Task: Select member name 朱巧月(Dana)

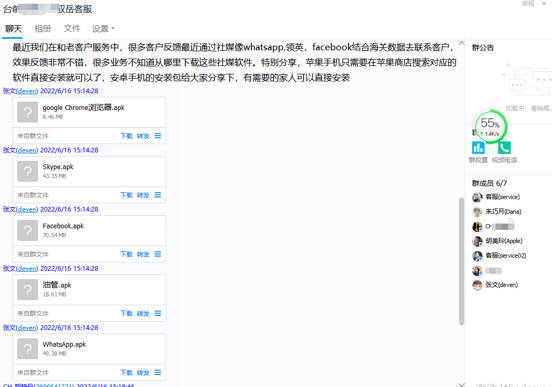Action: point(503,212)
